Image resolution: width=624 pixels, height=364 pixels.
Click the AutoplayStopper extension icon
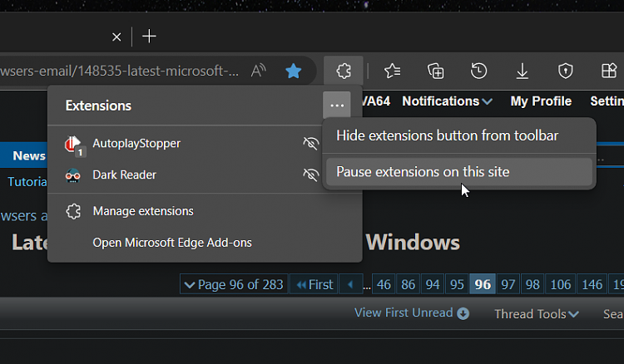click(x=73, y=145)
